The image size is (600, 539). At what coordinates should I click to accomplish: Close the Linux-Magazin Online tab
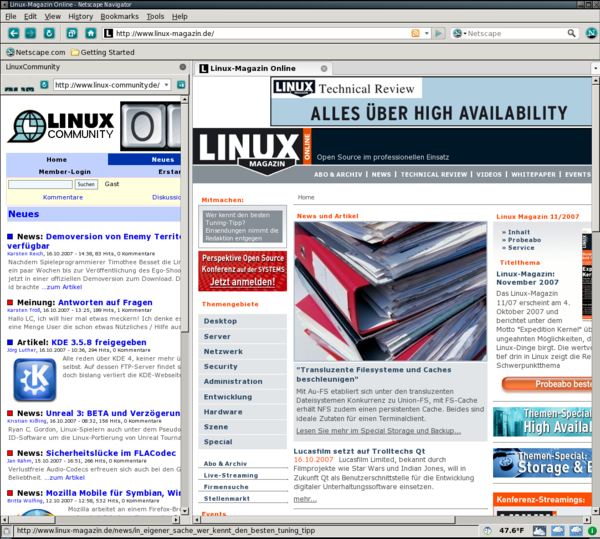click(x=324, y=68)
